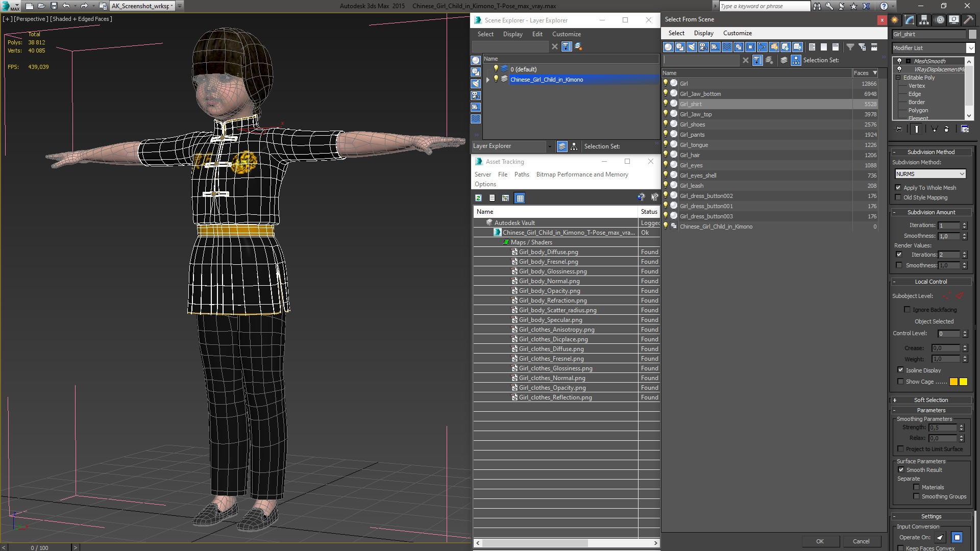Collapse the Editable Poly stack entry
980x551 pixels.
(898, 78)
